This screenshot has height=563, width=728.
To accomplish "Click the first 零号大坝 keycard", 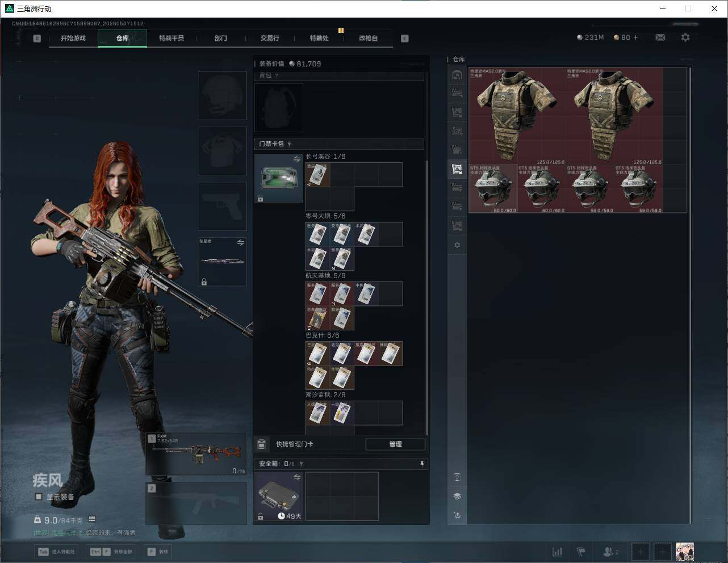I will click(x=318, y=234).
